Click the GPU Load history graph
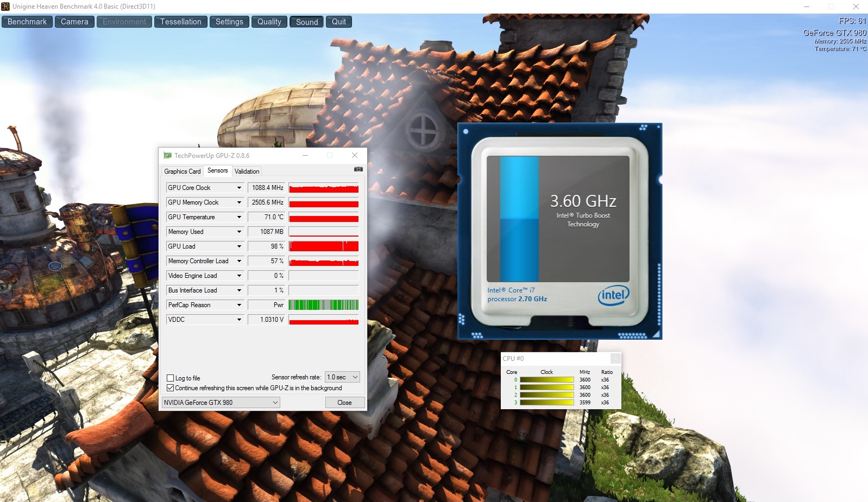 pos(324,246)
